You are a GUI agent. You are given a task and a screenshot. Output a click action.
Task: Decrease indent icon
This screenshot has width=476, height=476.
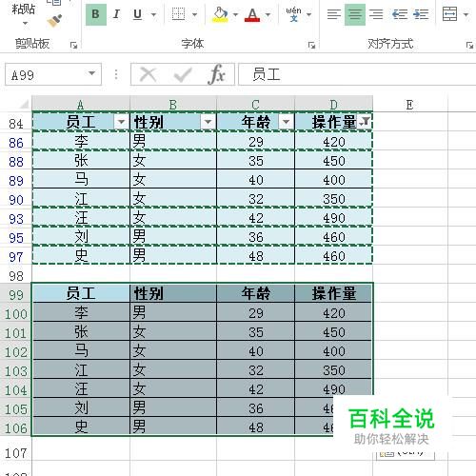[400, 14]
